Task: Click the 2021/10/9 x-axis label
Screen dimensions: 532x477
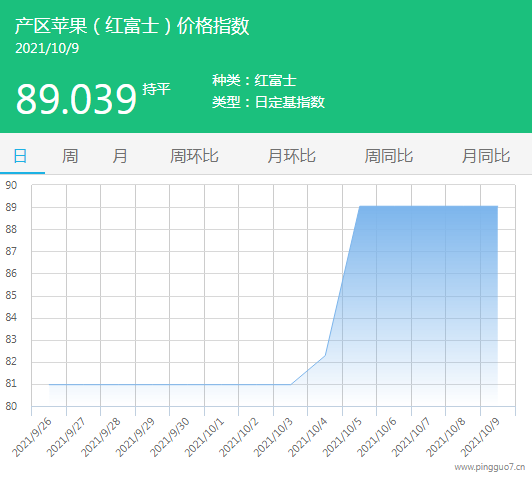Action: (x=480, y=438)
